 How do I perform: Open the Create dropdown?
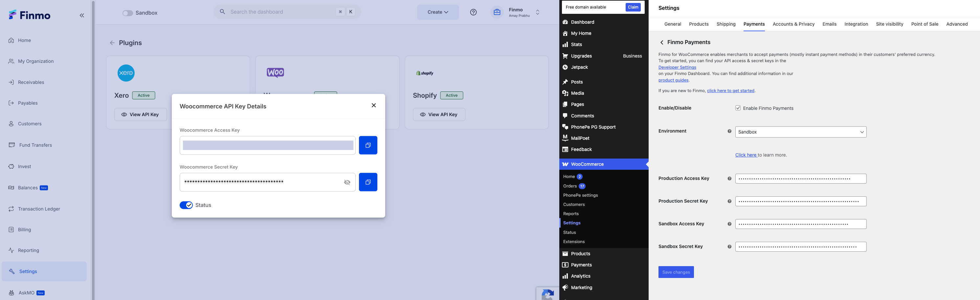point(437,12)
